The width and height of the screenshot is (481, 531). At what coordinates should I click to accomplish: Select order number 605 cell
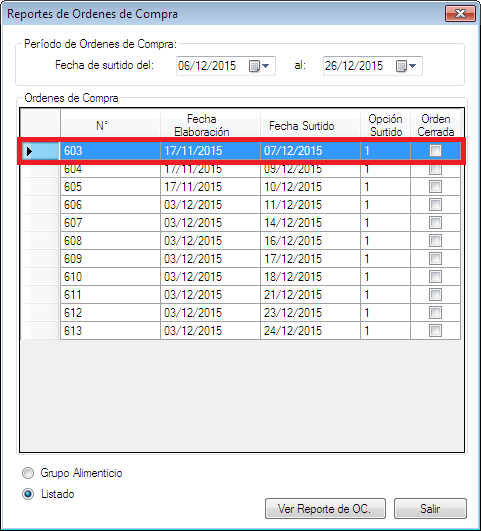click(110, 187)
